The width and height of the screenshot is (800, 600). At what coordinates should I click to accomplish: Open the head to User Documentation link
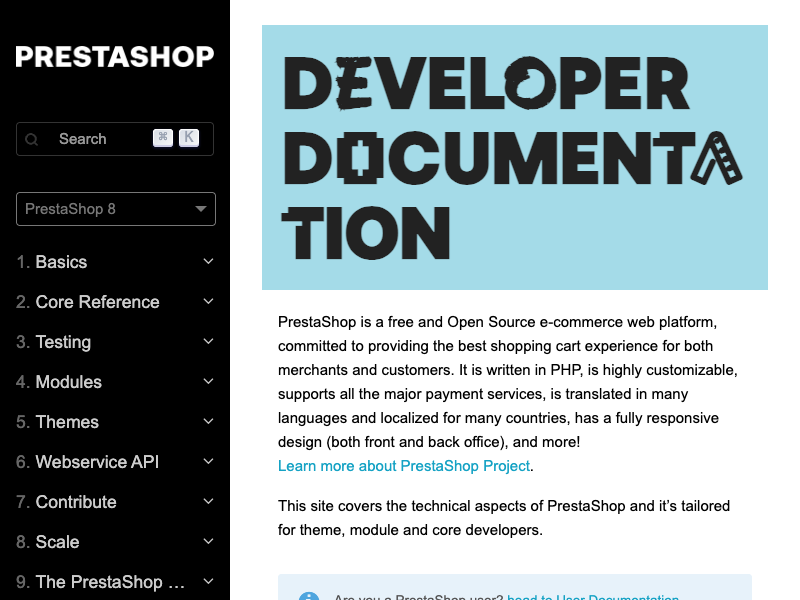tap(593, 597)
